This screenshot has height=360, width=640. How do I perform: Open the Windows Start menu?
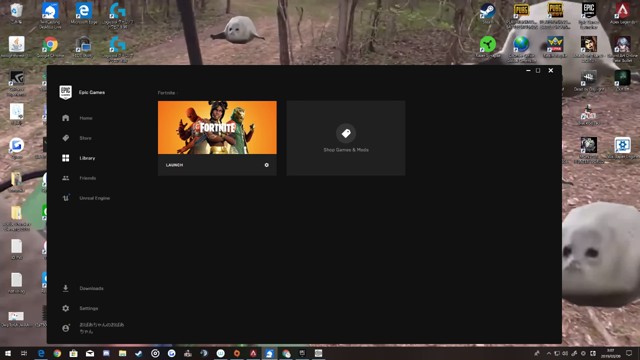(8, 353)
